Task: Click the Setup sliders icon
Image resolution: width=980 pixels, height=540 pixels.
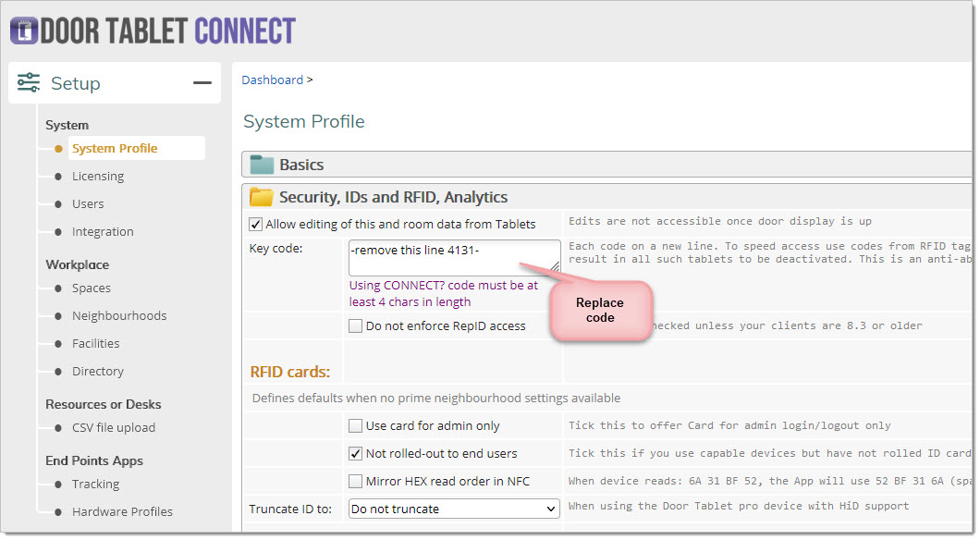Action: (x=29, y=83)
